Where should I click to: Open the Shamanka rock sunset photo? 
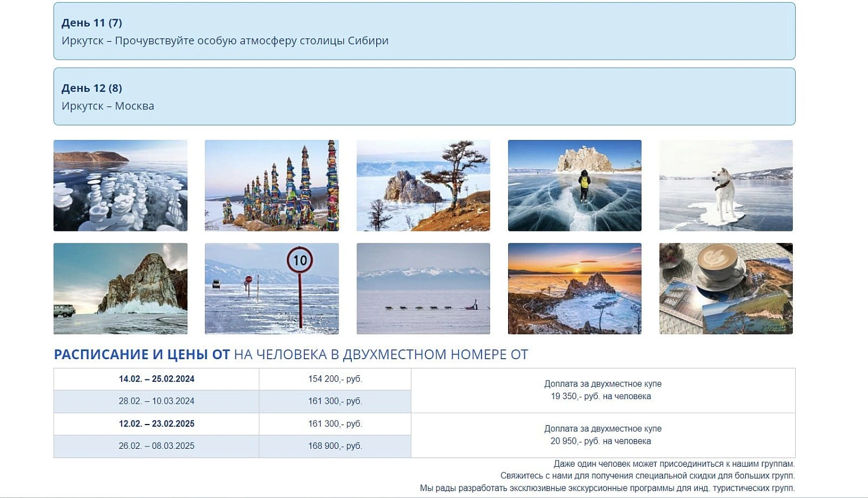coord(575,289)
